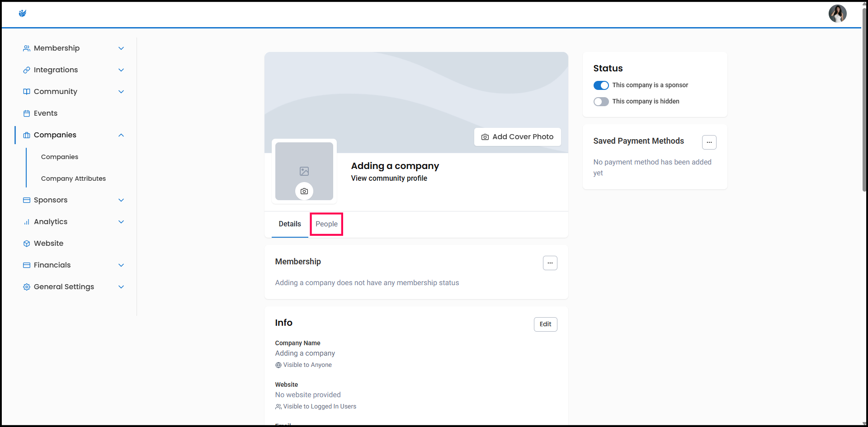Expand the Analytics sidebar chevron
The image size is (868, 427).
pos(121,222)
